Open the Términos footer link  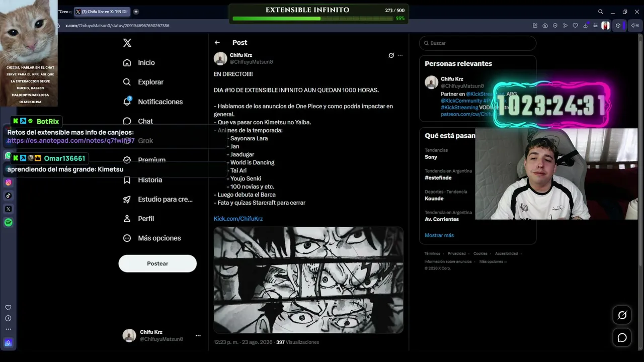[x=432, y=254]
